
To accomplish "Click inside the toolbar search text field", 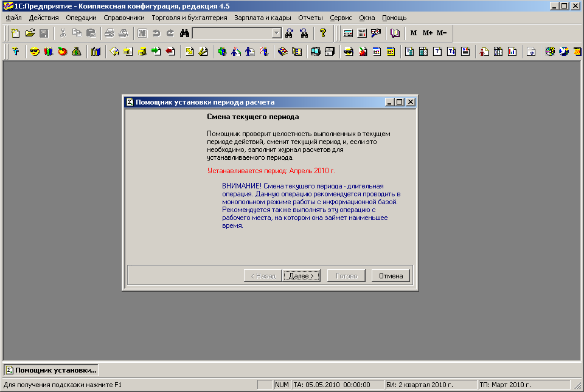I will [232, 33].
